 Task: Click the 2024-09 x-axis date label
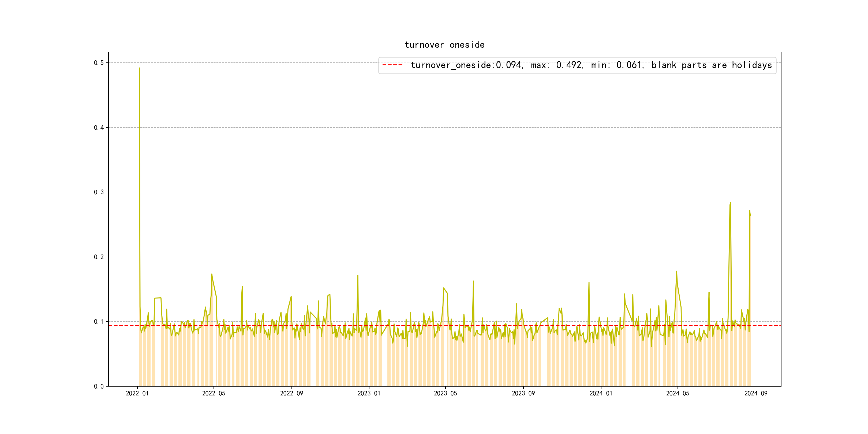click(756, 394)
